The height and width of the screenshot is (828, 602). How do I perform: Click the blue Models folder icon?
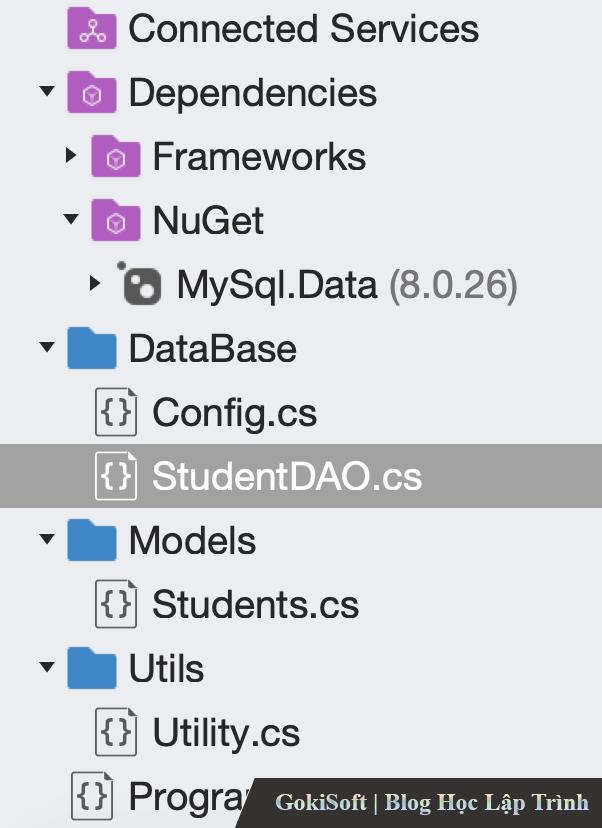pos(91,541)
